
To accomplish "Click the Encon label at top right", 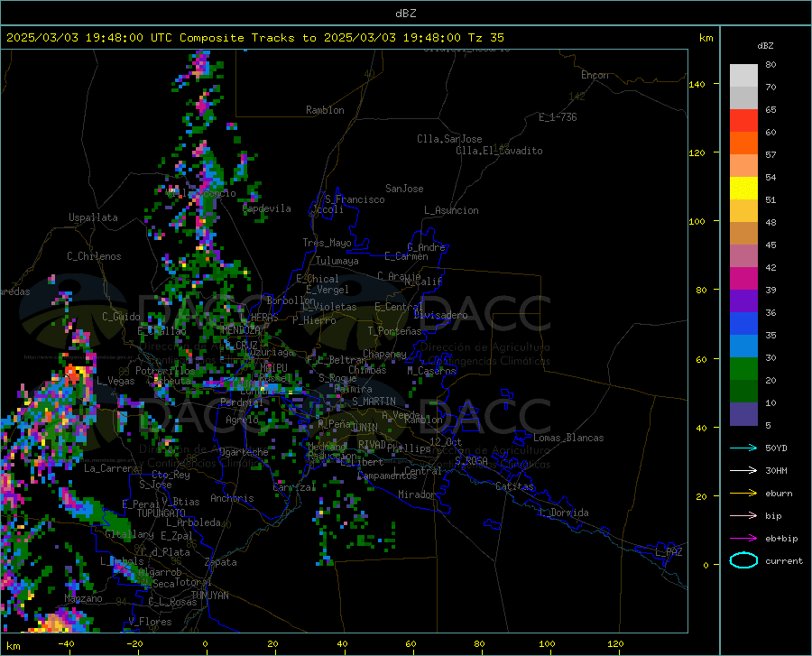I will coord(595,75).
